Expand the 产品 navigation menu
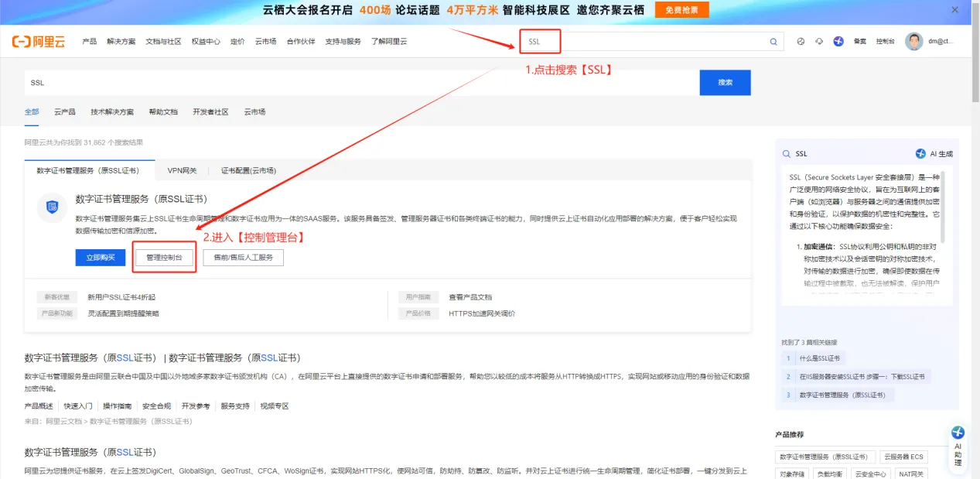The height and width of the screenshot is (479, 980). click(x=90, y=42)
